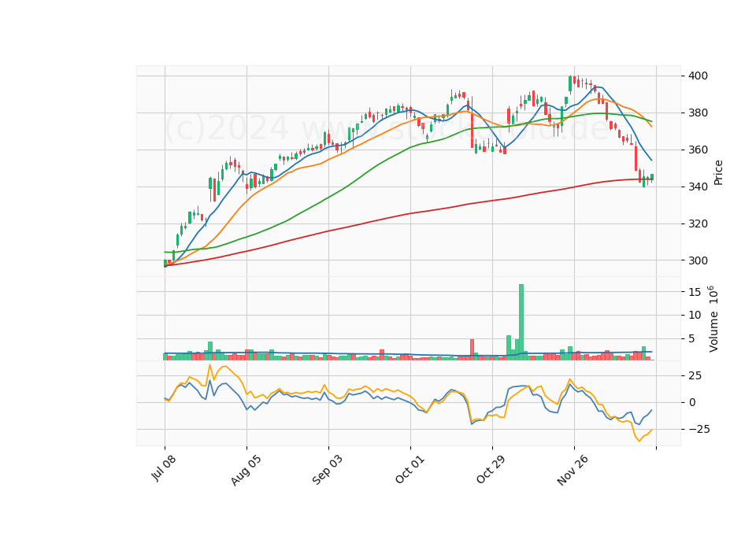Click the 'Price' axis title
The width and height of the screenshot is (756, 543).
coord(718,172)
